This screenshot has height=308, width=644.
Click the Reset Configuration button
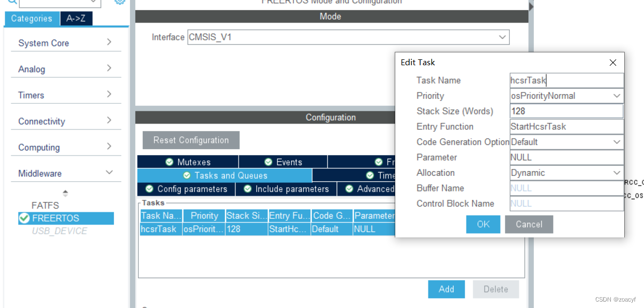[x=191, y=140]
